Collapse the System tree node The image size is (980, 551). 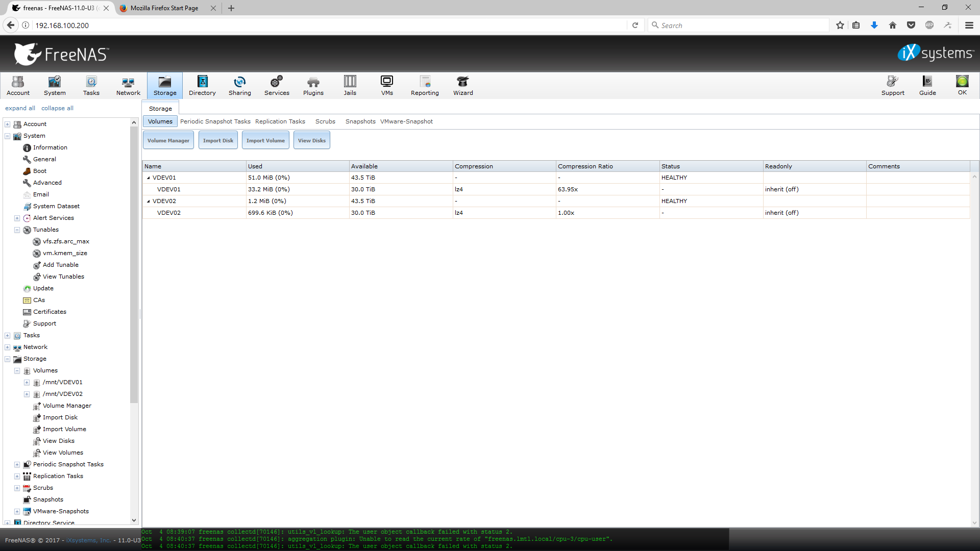point(7,136)
